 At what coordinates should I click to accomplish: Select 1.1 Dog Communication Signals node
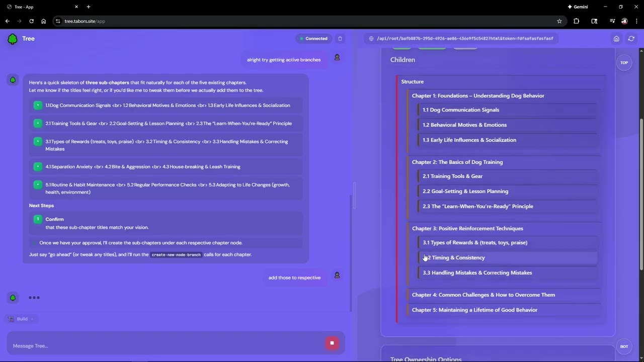pos(507,110)
